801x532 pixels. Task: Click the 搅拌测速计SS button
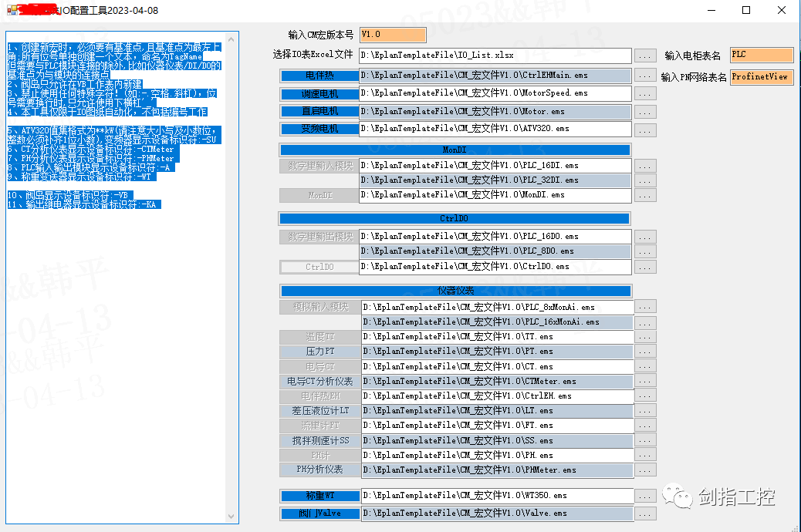(x=319, y=439)
